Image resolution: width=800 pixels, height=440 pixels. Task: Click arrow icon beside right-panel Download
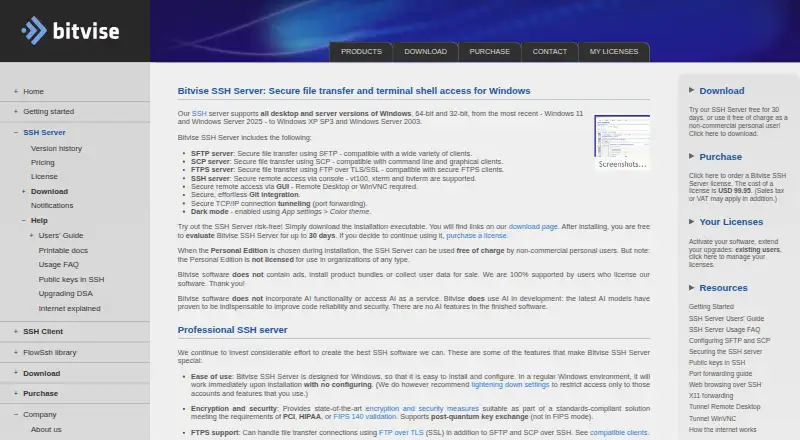(691, 90)
